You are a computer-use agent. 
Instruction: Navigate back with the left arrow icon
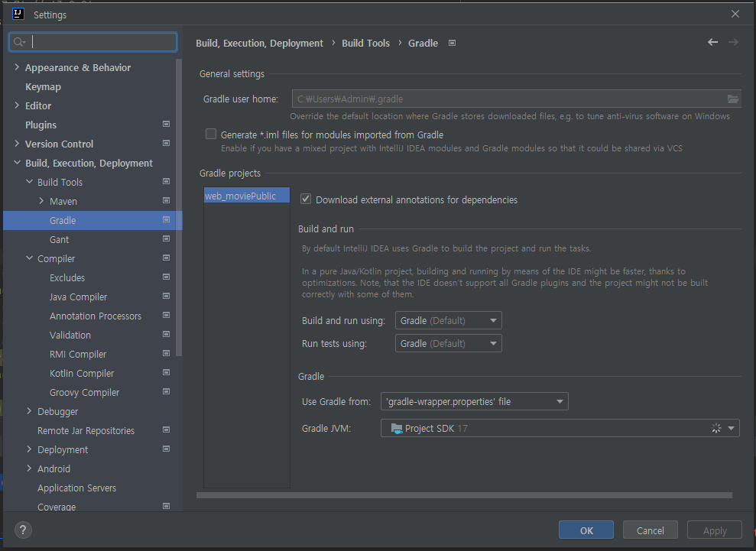pos(712,43)
